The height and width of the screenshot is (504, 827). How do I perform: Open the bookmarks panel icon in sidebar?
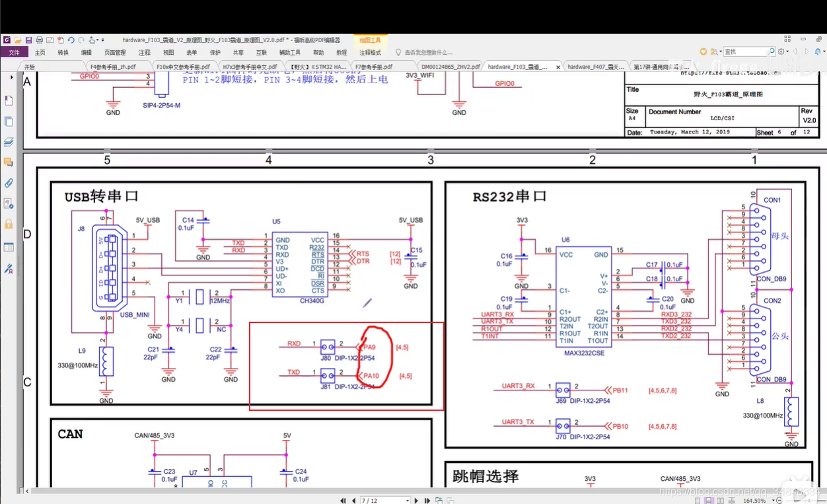click(9, 100)
